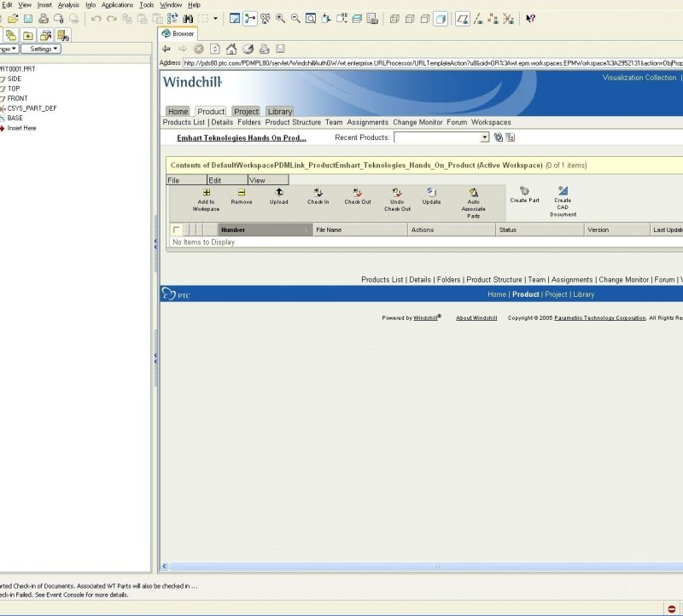Click the browser Address field
Viewport: 683px width, 616px height.
pos(433,63)
